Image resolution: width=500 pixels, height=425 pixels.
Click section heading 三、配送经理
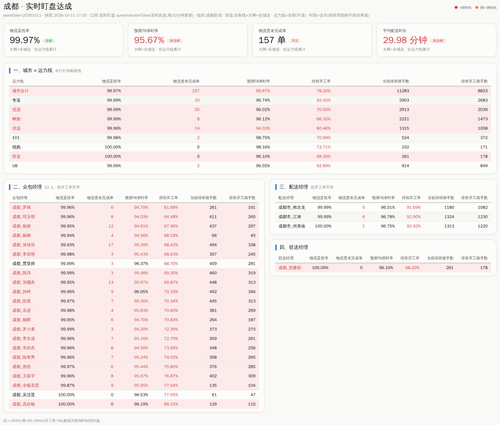(x=293, y=187)
